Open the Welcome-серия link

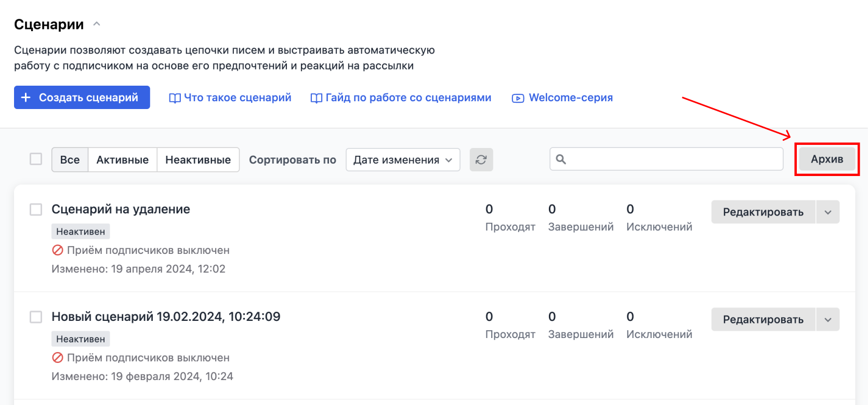point(570,98)
